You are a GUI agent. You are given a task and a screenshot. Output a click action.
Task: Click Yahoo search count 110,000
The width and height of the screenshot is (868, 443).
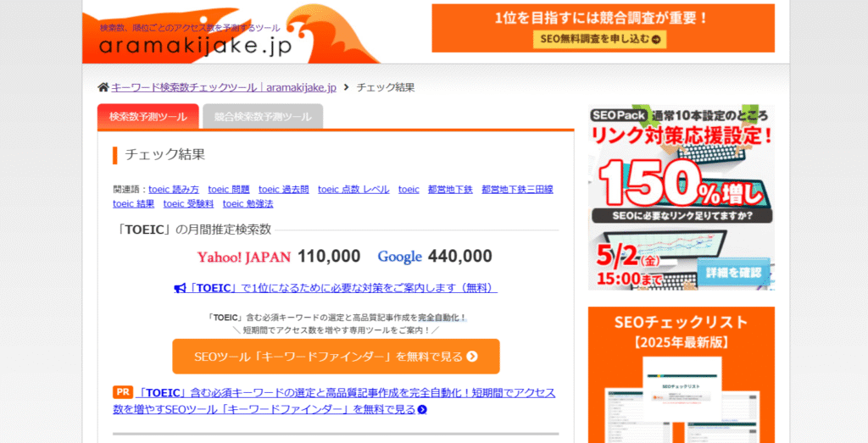pos(329,256)
